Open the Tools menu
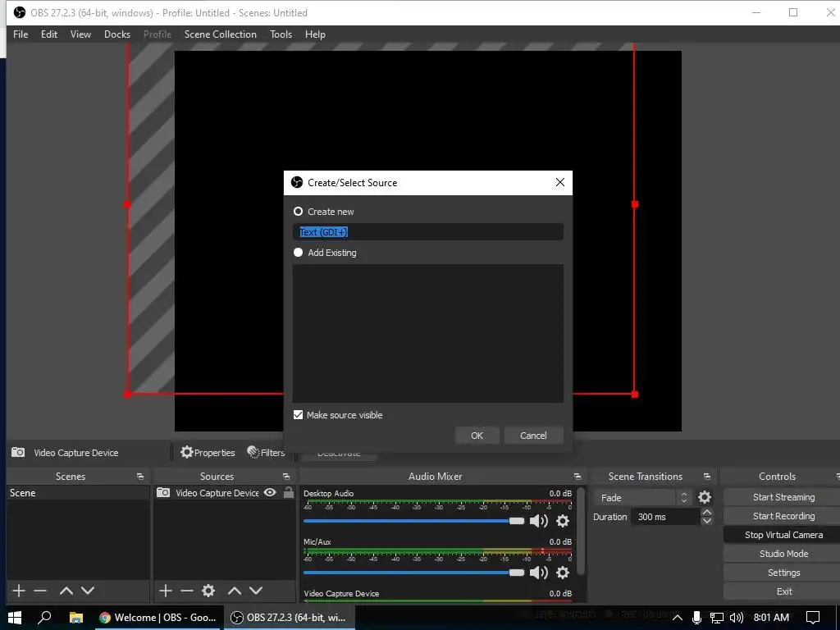The width and height of the screenshot is (840, 630). point(281,34)
